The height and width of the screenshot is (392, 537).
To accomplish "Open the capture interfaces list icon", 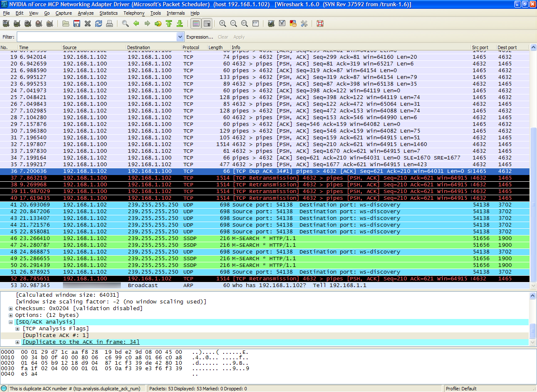I will [6, 24].
